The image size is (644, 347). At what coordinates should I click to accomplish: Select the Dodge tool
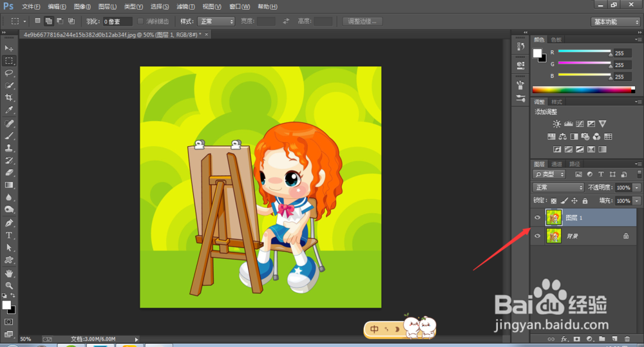coord(8,210)
